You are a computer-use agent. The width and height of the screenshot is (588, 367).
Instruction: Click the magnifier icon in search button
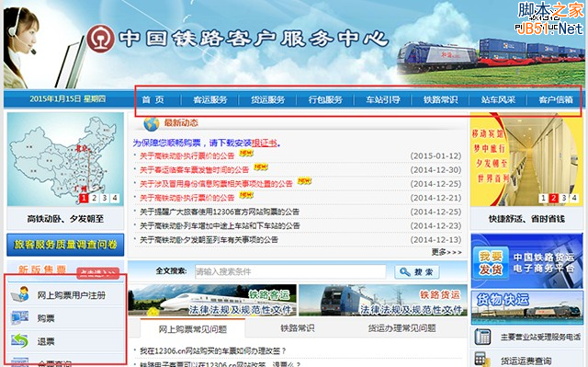pyautogui.click(x=405, y=271)
